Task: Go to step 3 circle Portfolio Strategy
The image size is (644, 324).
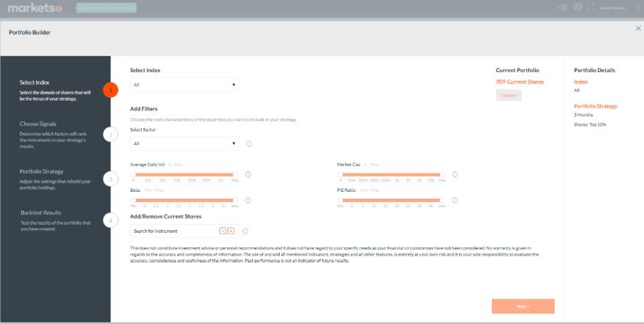Action: pyautogui.click(x=110, y=179)
